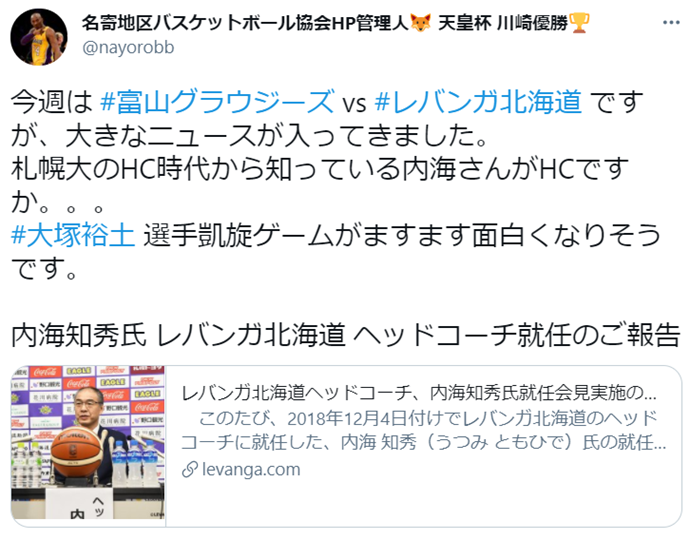This screenshot has width=690, height=540.
Task: Click the basketball in the card photo
Action: (x=77, y=453)
